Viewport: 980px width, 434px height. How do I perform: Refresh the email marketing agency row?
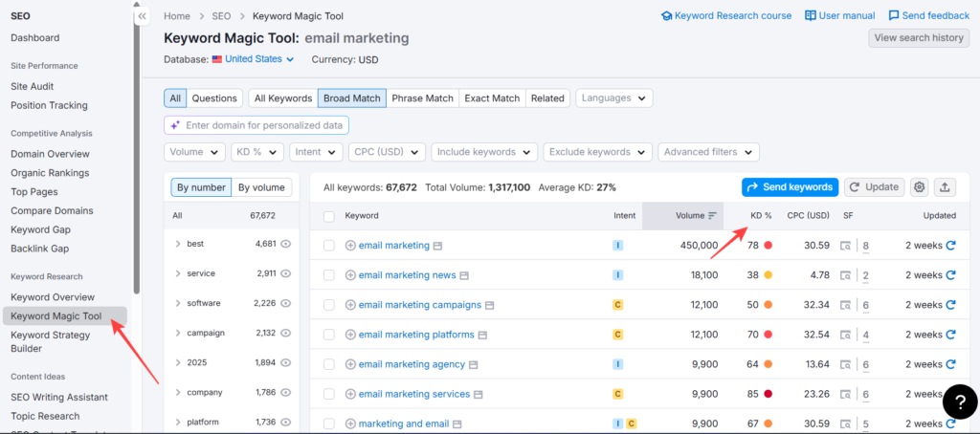coord(950,364)
